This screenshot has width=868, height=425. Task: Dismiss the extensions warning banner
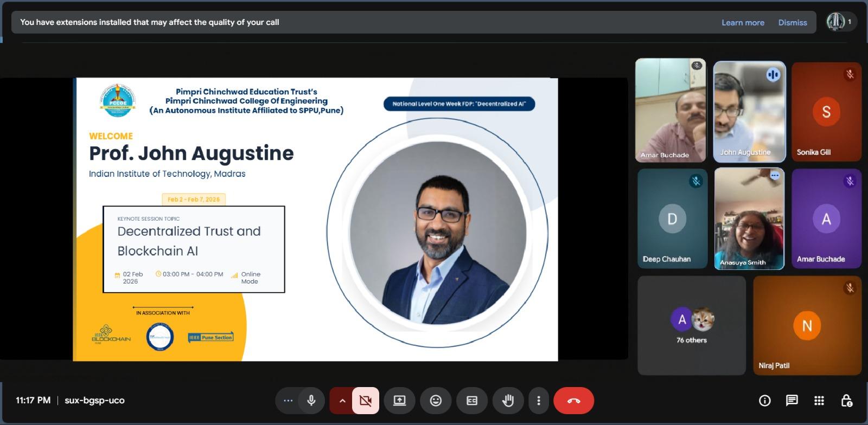(792, 23)
